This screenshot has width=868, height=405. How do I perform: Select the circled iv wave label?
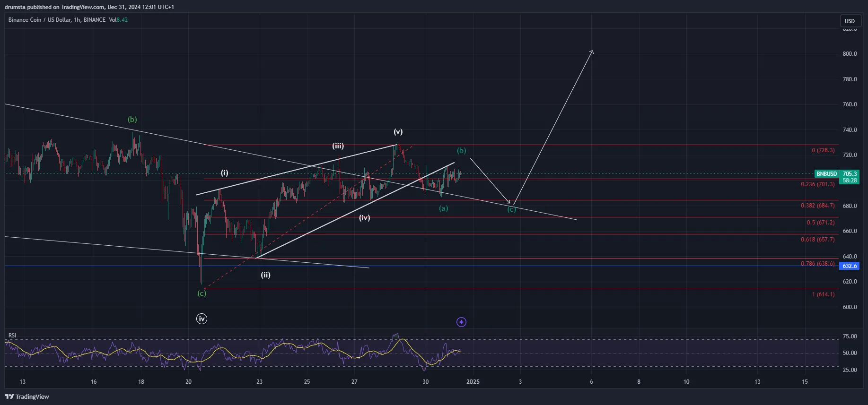click(x=202, y=319)
